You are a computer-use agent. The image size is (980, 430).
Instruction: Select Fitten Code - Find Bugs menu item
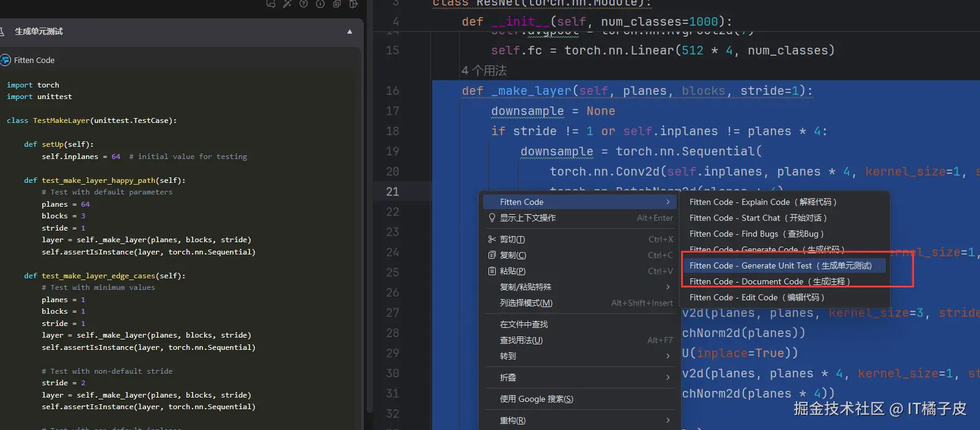[x=786, y=234]
